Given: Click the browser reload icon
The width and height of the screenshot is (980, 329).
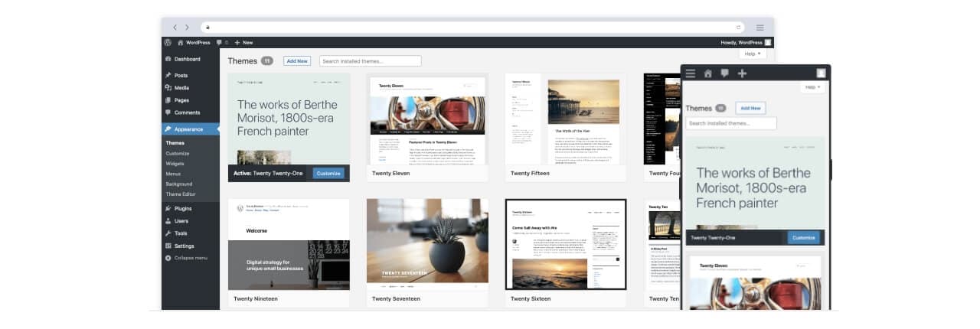Looking at the screenshot, I should pyautogui.click(x=739, y=28).
